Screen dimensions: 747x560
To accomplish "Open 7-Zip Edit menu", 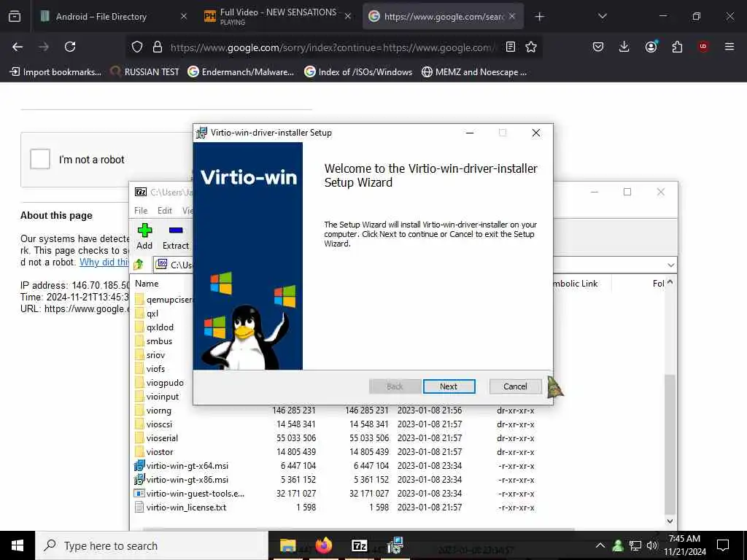I will coord(164,211).
